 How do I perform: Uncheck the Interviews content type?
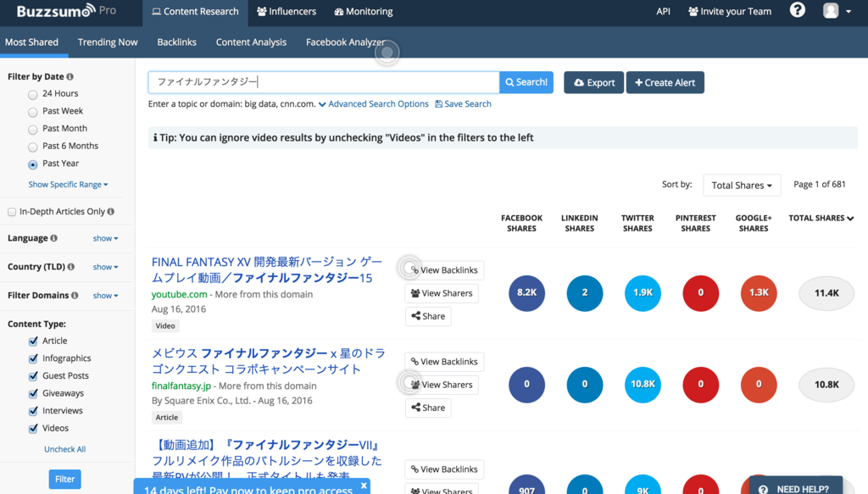33,411
